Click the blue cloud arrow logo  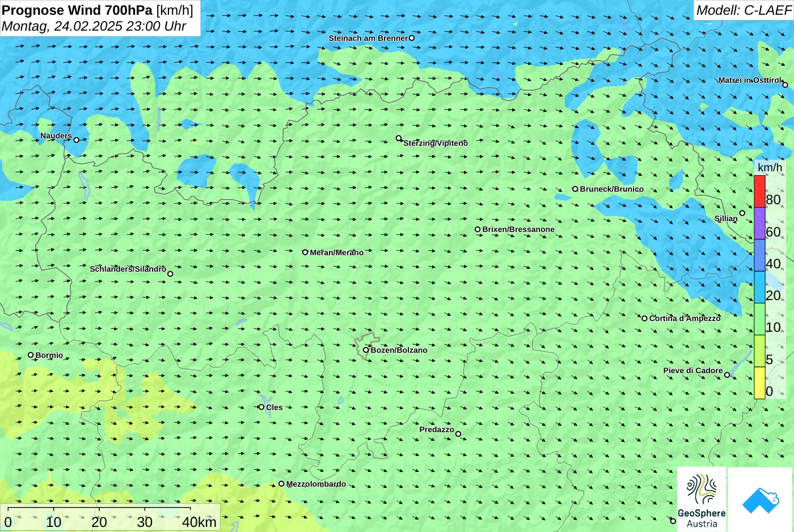[761, 500]
